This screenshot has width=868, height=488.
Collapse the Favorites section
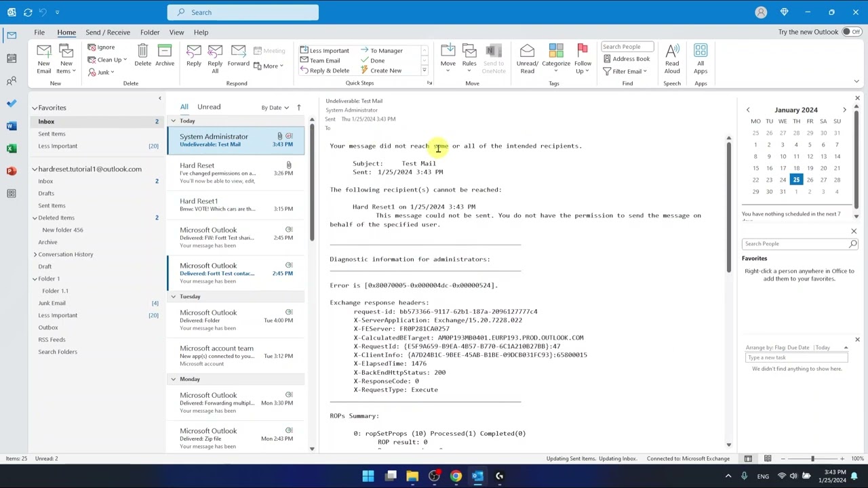pyautogui.click(x=35, y=108)
